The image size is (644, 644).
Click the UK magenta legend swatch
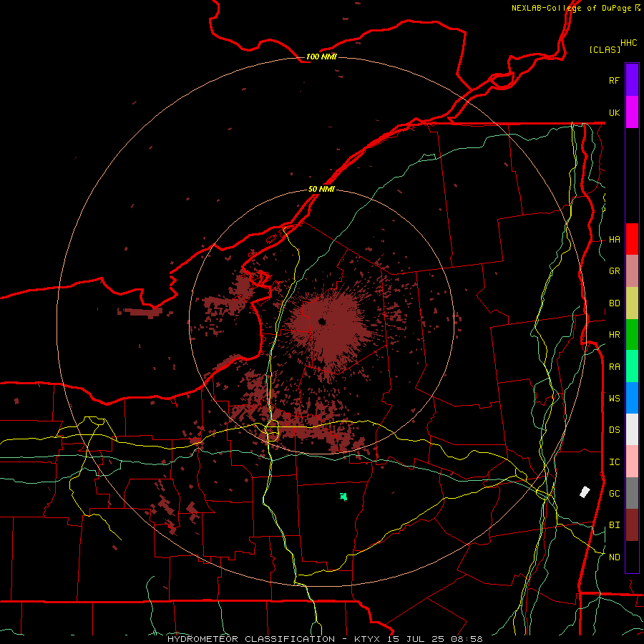[632, 112]
